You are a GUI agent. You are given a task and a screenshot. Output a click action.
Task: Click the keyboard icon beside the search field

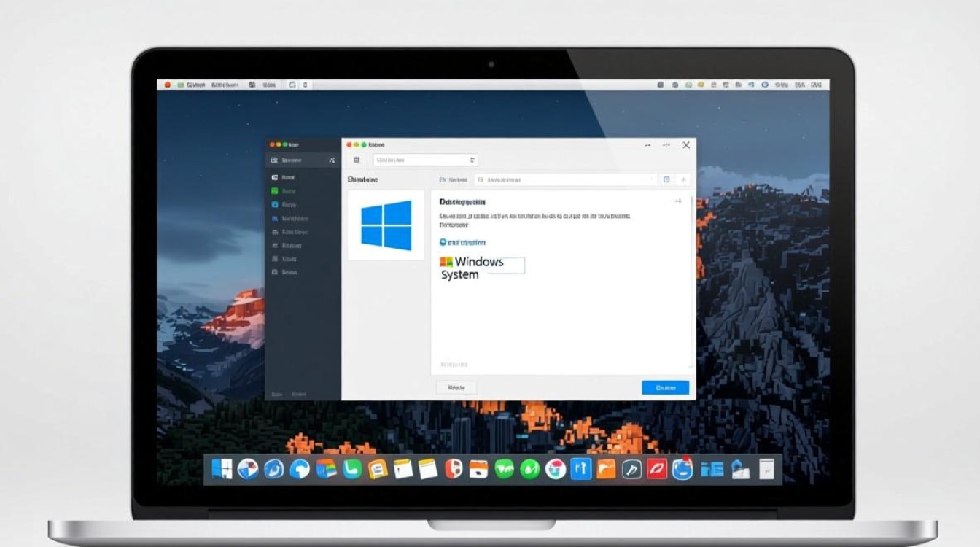(356, 160)
